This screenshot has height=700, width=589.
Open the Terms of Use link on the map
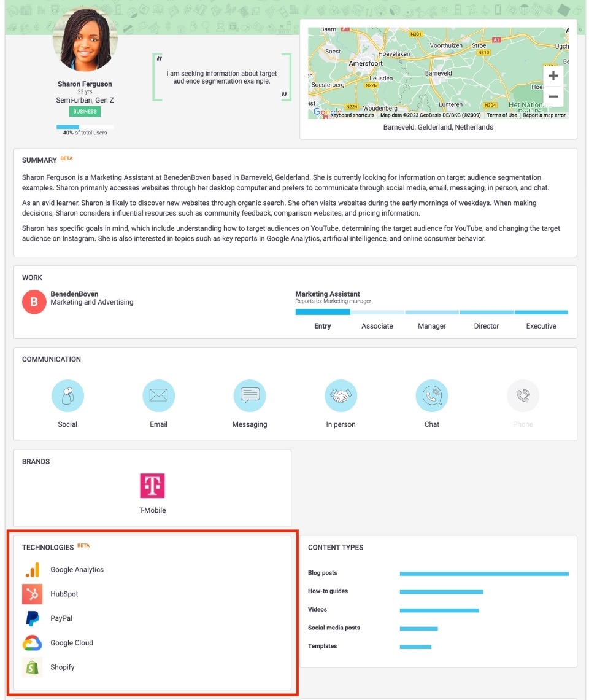[x=502, y=115]
